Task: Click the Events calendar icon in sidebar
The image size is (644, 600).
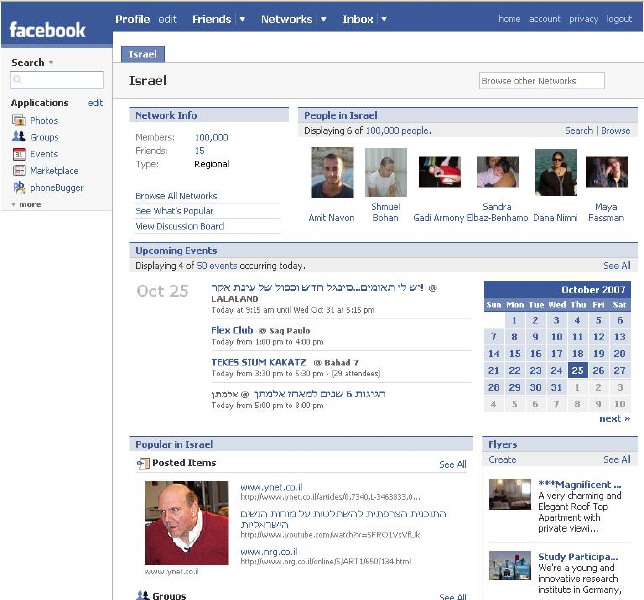Action: pos(19,154)
